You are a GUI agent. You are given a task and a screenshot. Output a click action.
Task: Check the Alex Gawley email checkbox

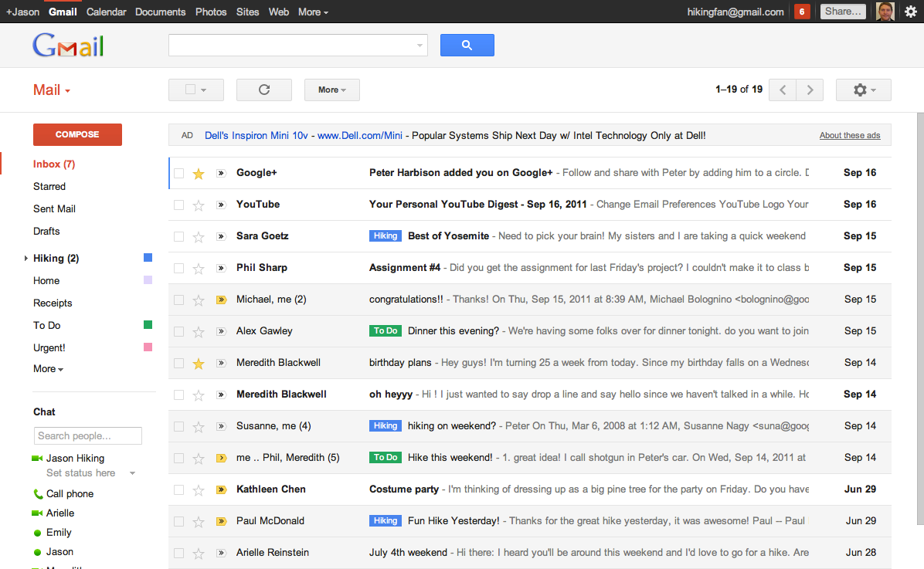pyautogui.click(x=178, y=332)
